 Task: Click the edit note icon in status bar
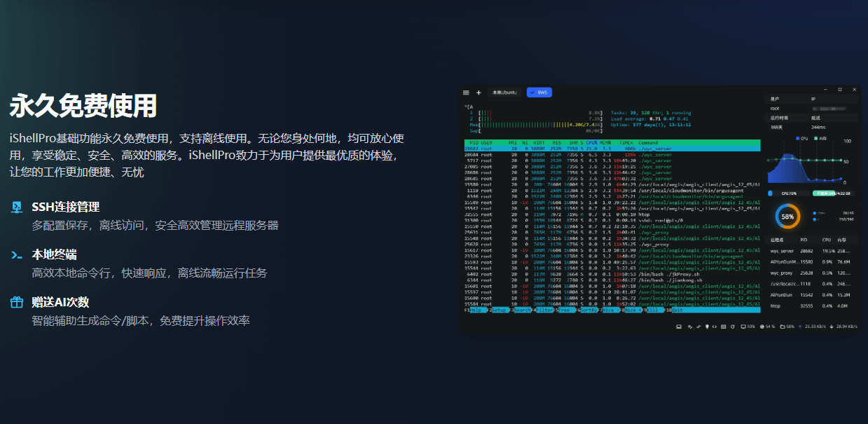(691, 327)
